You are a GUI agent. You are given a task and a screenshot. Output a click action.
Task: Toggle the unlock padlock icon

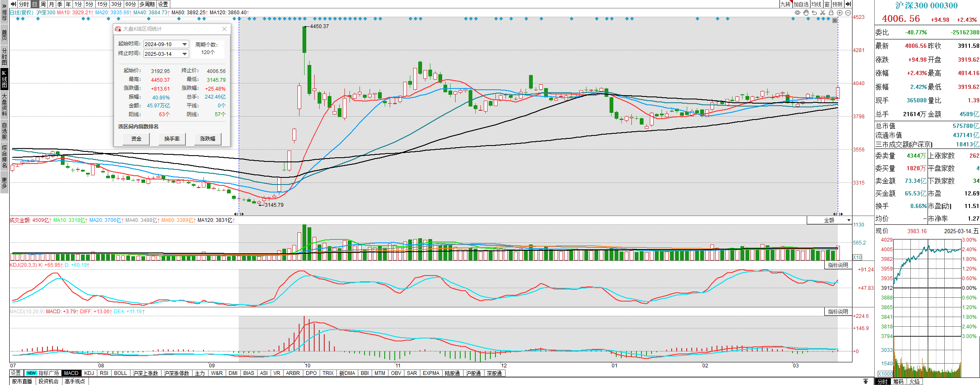tap(831, 13)
